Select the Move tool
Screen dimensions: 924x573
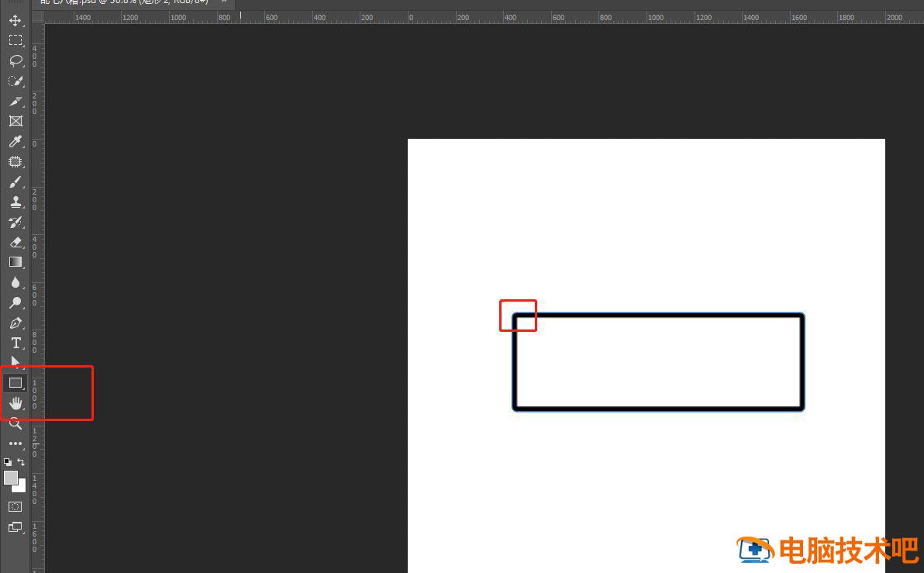15,20
